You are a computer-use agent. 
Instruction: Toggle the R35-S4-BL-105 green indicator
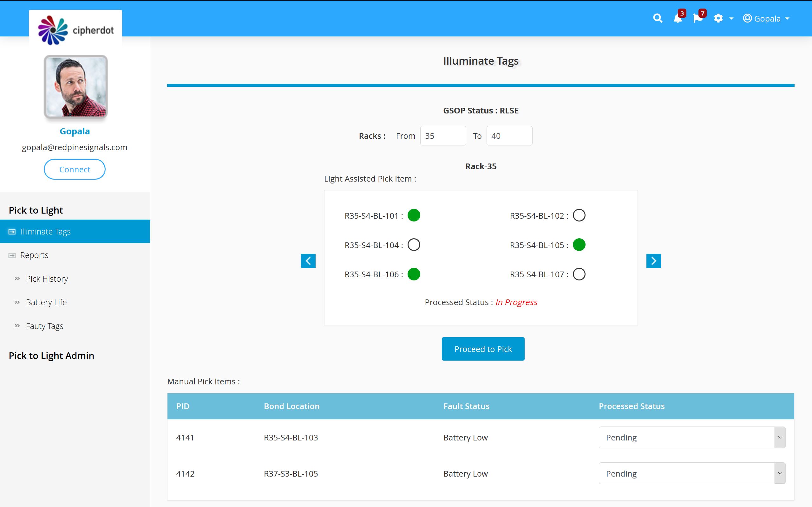(579, 245)
